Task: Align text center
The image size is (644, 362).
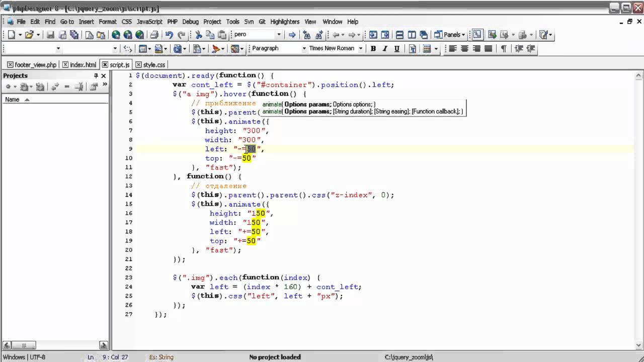Action: [x=464, y=48]
